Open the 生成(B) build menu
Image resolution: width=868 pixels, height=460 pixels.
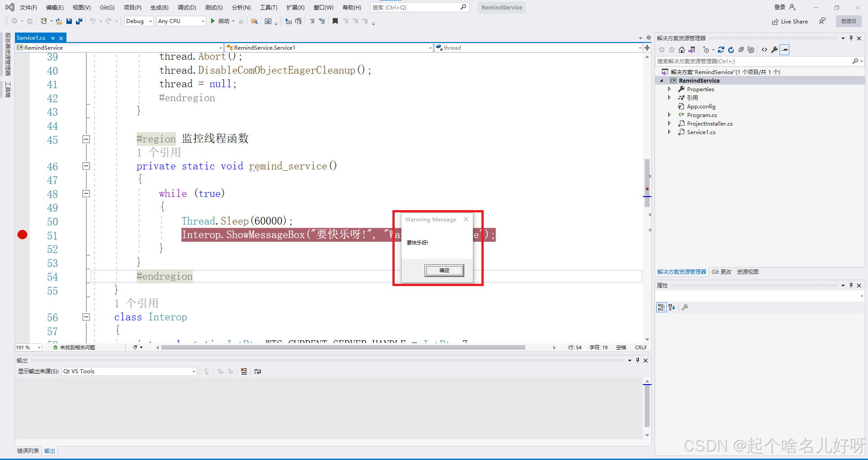tap(159, 7)
